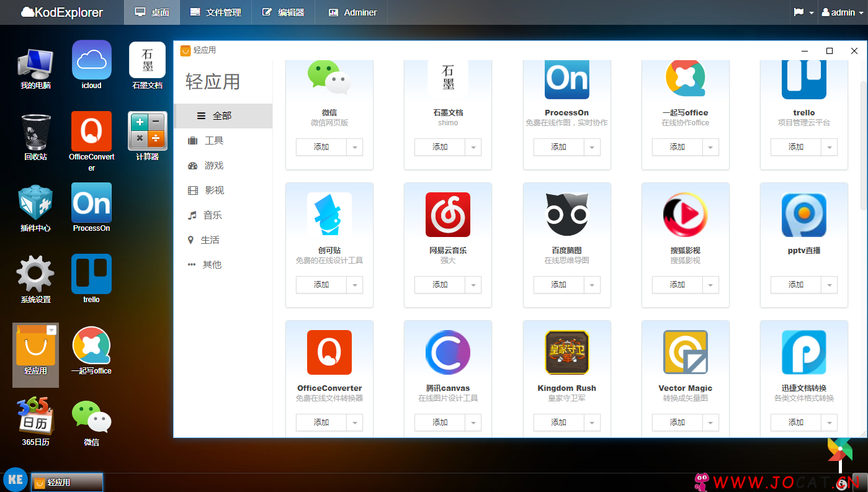Open the 插件中心 plugin center icon

point(35,209)
